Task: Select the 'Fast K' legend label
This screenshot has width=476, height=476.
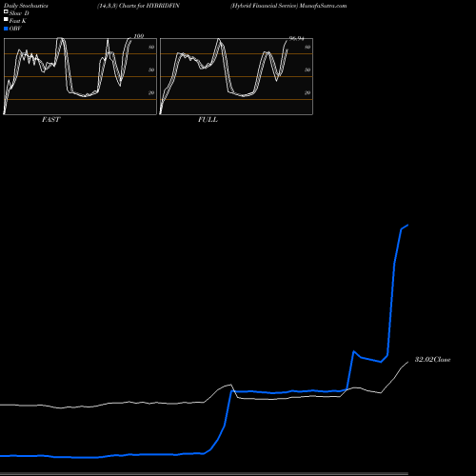Action: (18, 21)
